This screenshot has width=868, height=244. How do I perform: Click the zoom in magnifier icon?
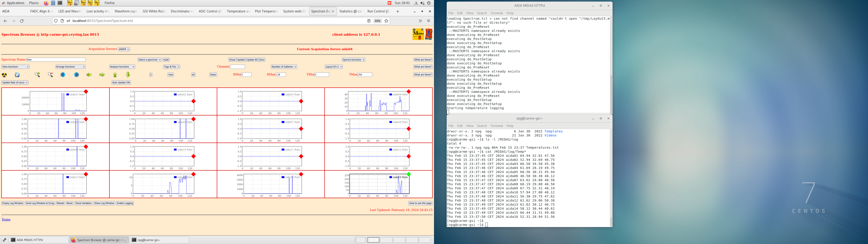pyautogui.click(x=37, y=75)
